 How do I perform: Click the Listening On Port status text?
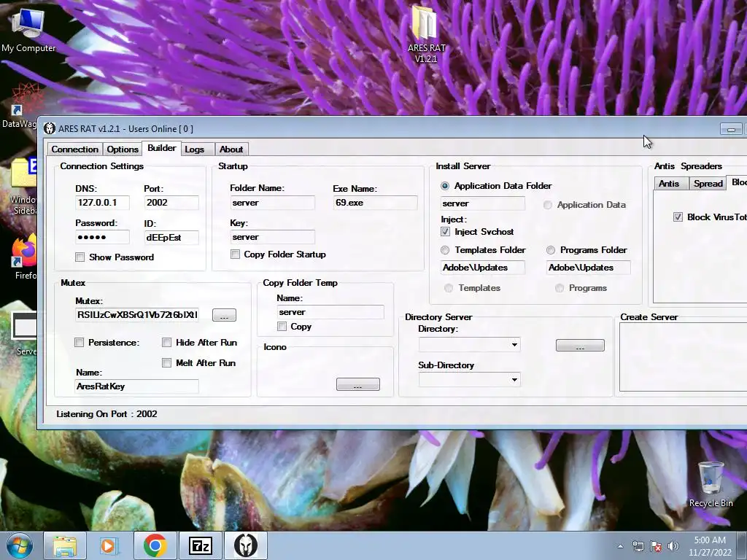pyautogui.click(x=107, y=414)
